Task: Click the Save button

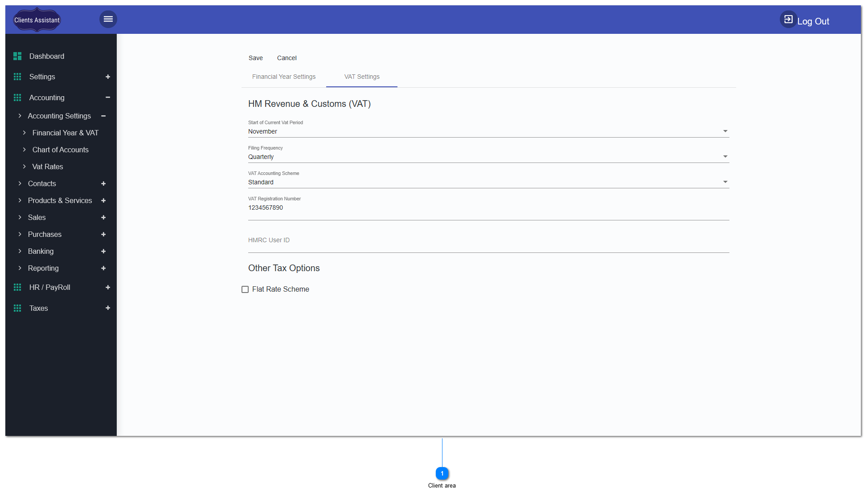Action: [256, 58]
